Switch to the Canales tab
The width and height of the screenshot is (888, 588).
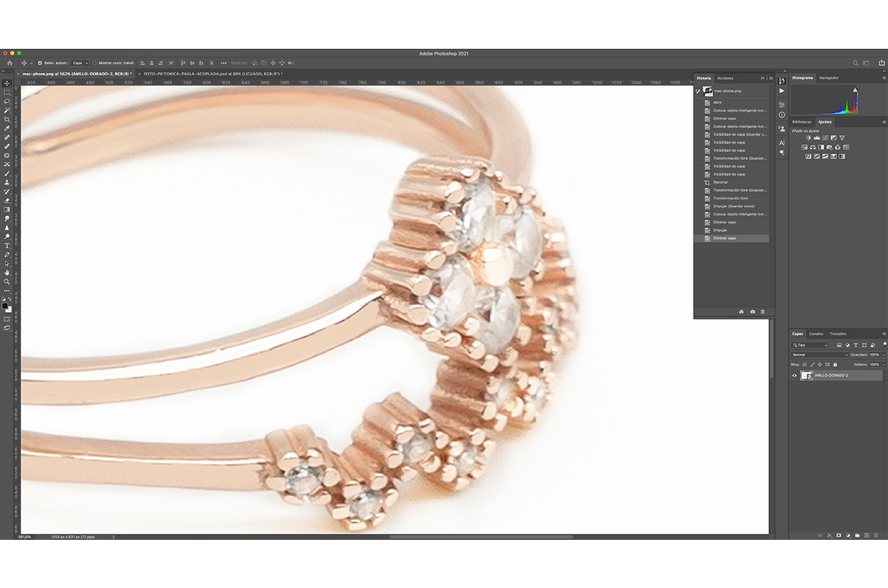816,334
